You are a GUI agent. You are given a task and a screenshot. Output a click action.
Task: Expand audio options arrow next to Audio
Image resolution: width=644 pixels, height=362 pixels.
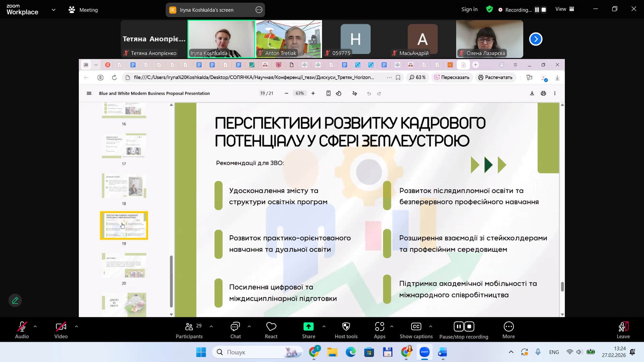click(35, 326)
